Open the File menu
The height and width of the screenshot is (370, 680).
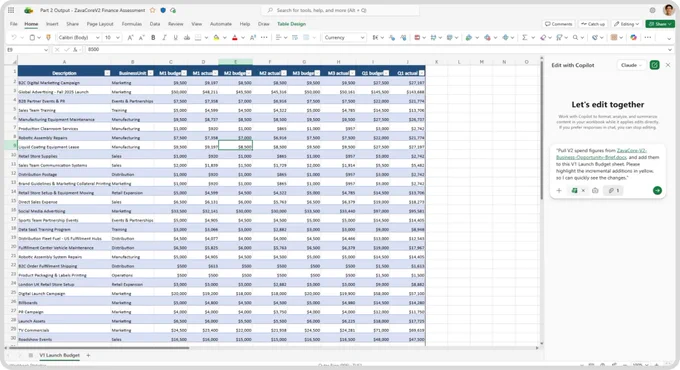click(14, 24)
